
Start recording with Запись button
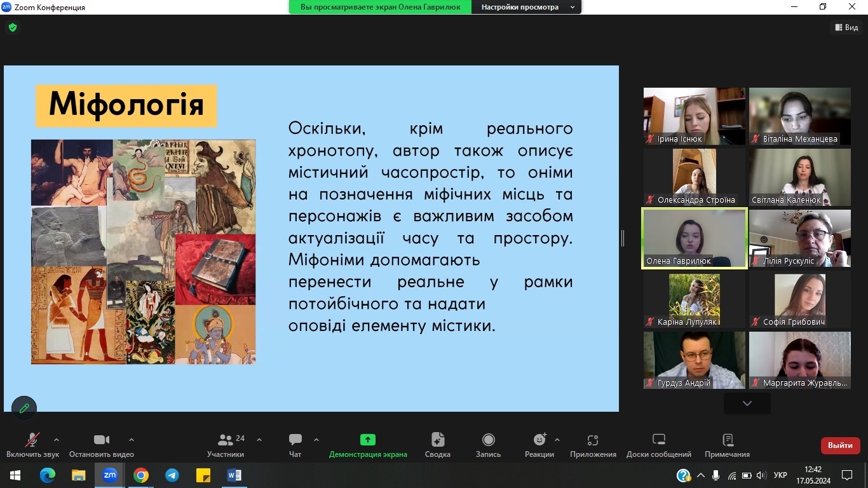coord(488,445)
